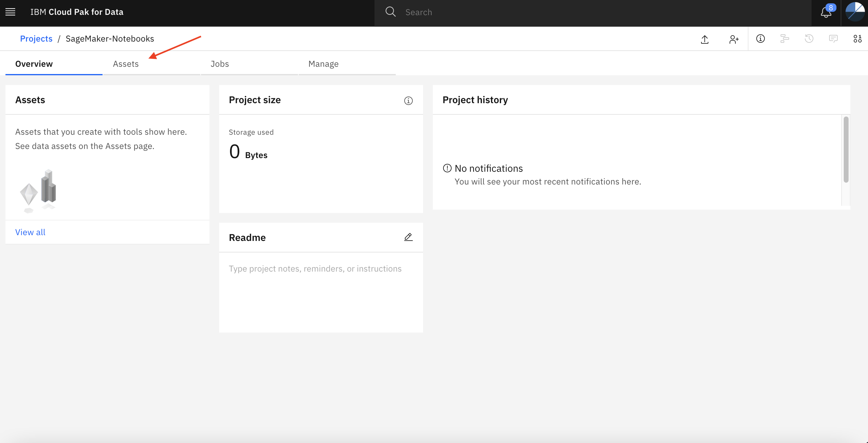
Task: Open the user profile avatar
Action: tap(855, 12)
